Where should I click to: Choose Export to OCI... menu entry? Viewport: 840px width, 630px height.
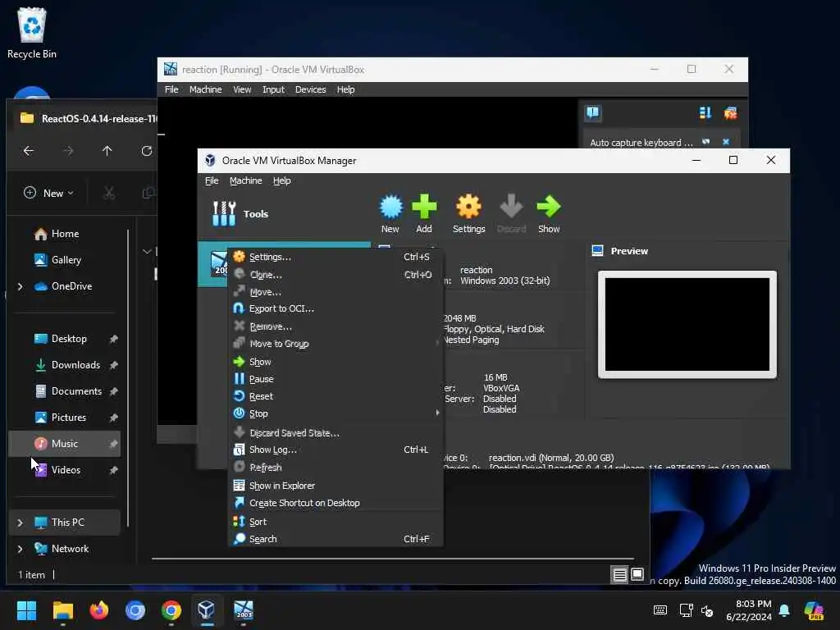tap(336, 308)
